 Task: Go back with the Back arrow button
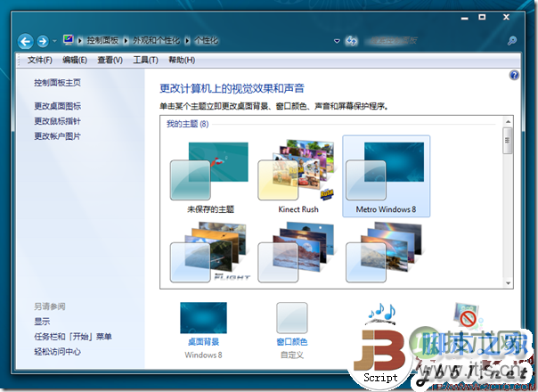(x=26, y=42)
